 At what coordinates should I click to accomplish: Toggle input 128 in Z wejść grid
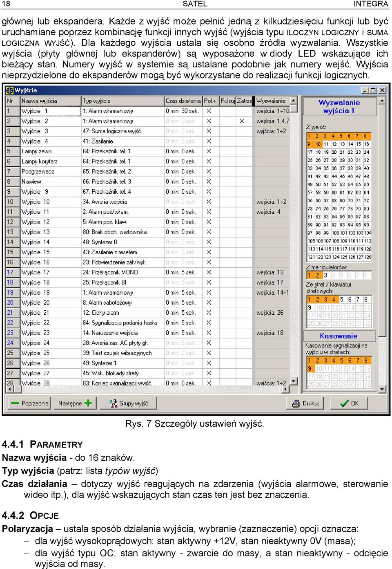(x=367, y=257)
